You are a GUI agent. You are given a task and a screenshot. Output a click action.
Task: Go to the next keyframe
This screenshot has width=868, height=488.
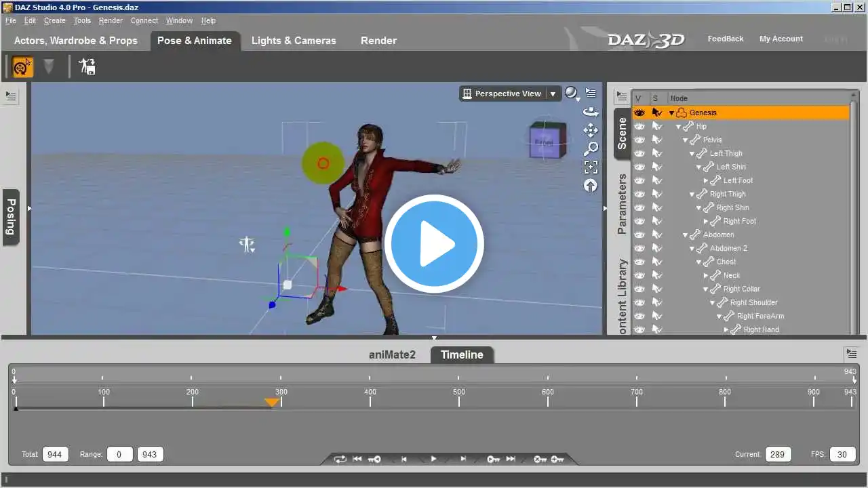[493, 459]
